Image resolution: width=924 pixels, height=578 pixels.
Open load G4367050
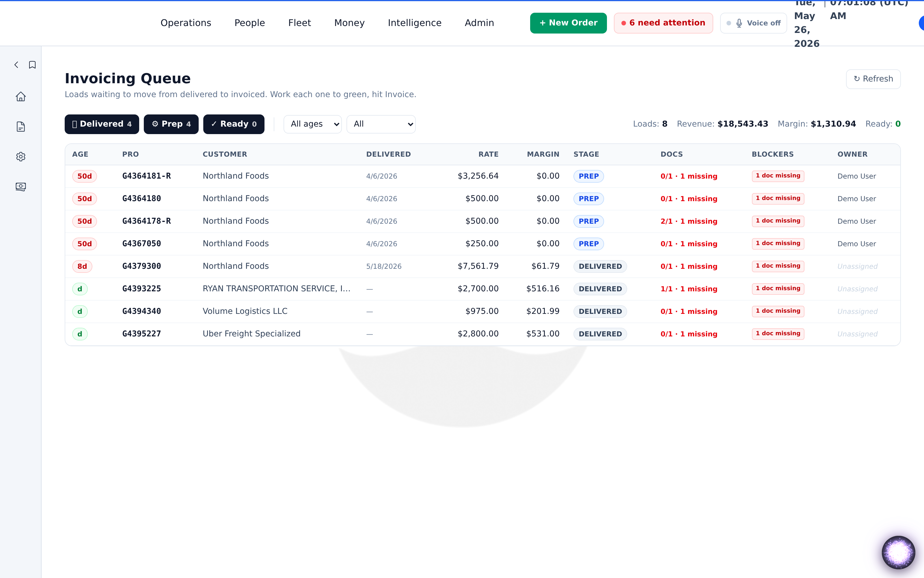142,244
